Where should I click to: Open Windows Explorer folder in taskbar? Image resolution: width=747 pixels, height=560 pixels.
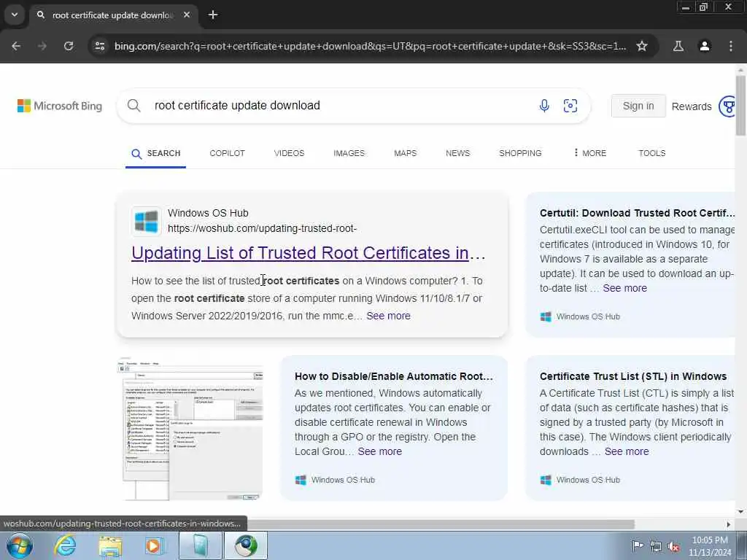coord(110,545)
